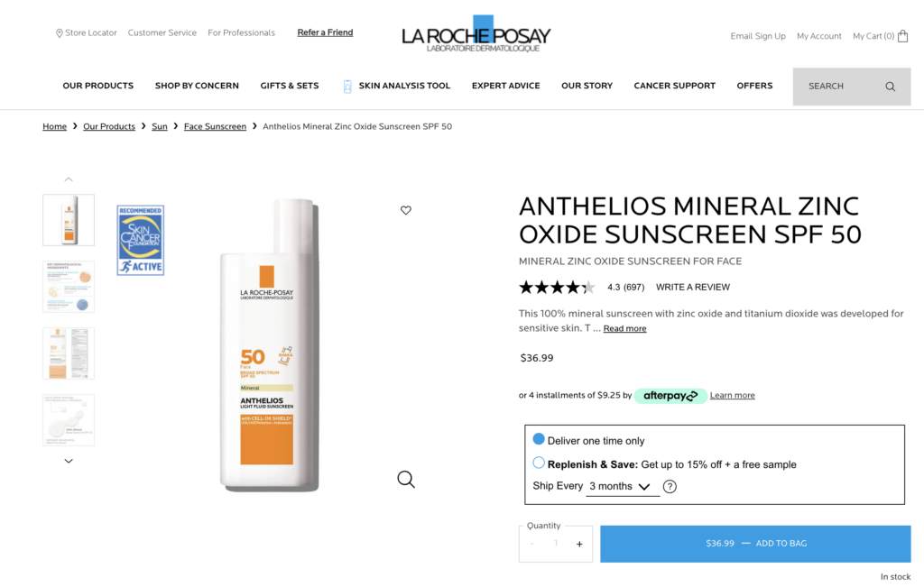Viewport: 924px width, 587px height.
Task: Click Read more in product description
Action: click(x=624, y=328)
